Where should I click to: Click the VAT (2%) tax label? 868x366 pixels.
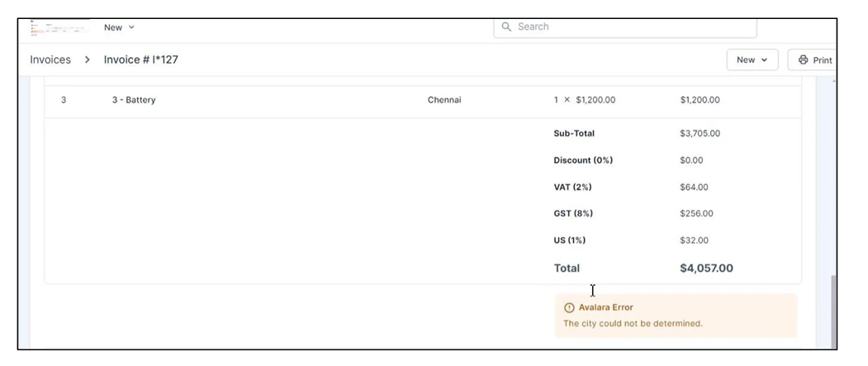tap(572, 188)
